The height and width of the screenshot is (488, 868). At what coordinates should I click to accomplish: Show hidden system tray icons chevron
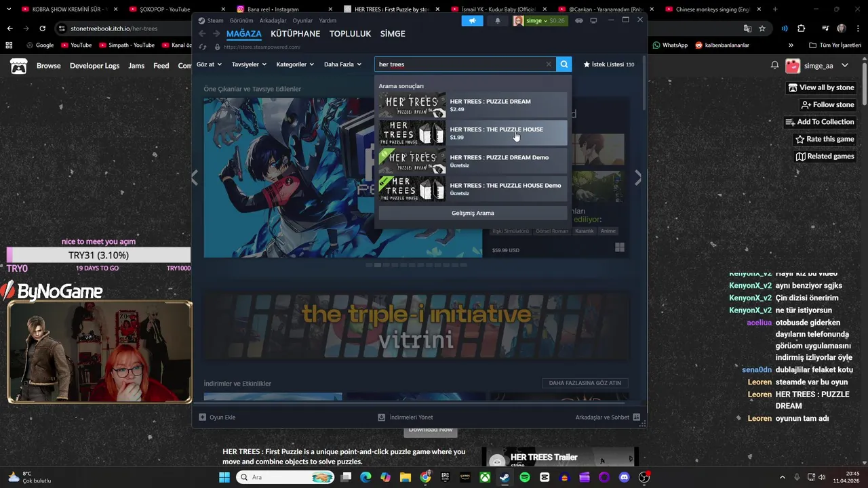coord(782,477)
